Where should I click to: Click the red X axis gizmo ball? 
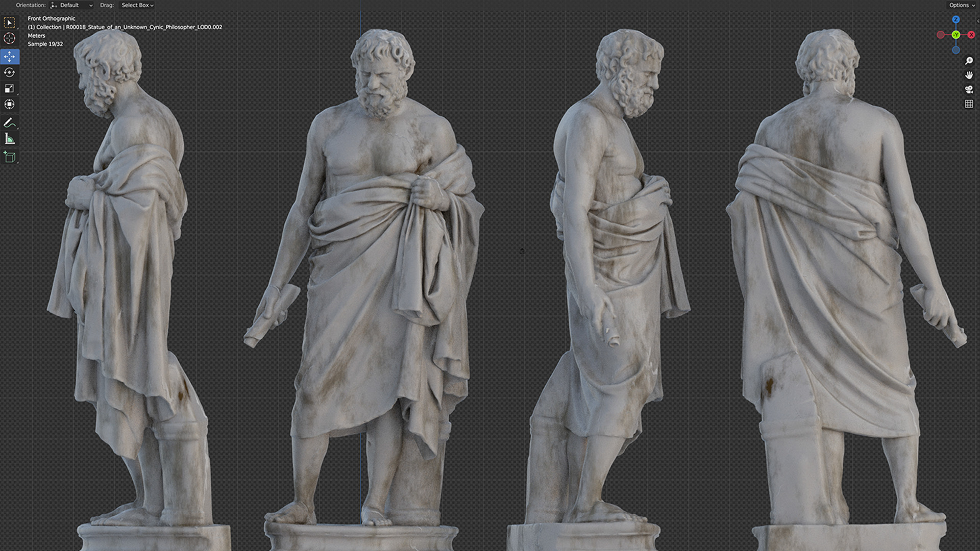click(971, 35)
